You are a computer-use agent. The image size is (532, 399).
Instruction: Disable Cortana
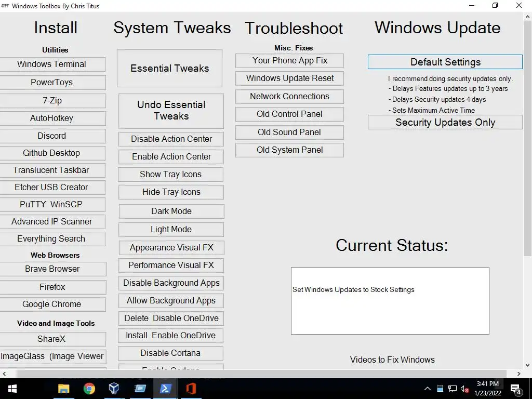[x=170, y=353]
